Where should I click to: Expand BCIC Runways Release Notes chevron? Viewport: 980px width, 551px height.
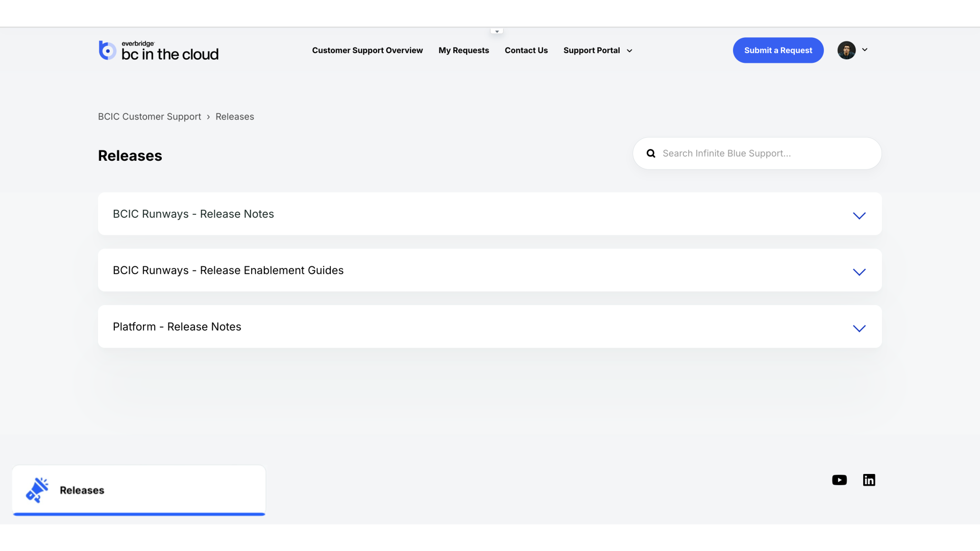tap(859, 216)
